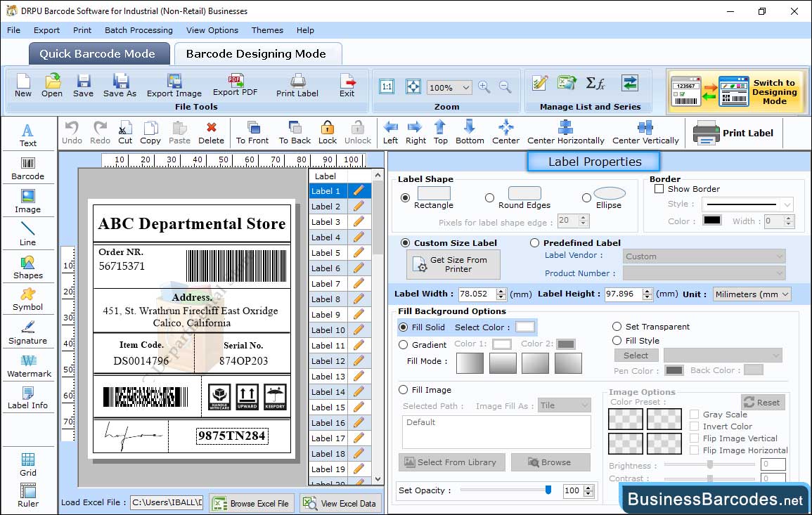
Task: Click the zoom in magnifier
Action: [484, 87]
